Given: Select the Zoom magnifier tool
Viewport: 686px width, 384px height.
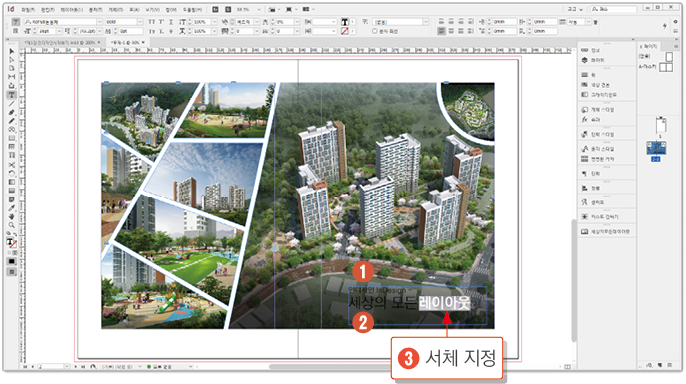Looking at the screenshot, I should 12,225.
